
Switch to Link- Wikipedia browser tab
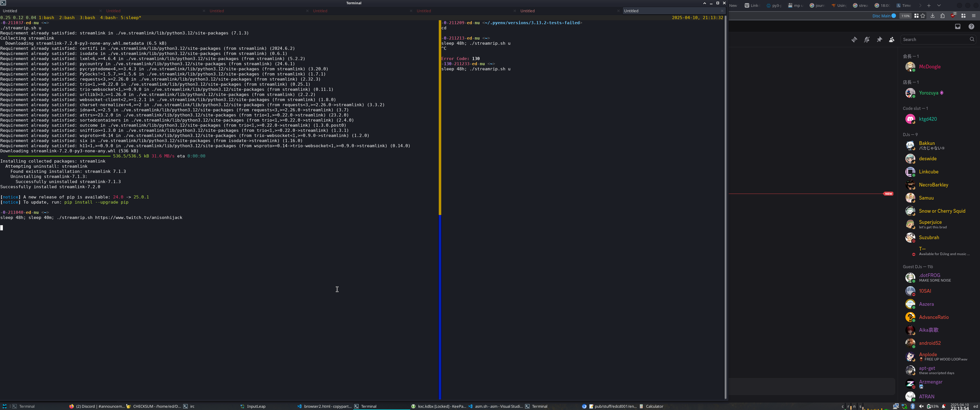click(x=752, y=5)
